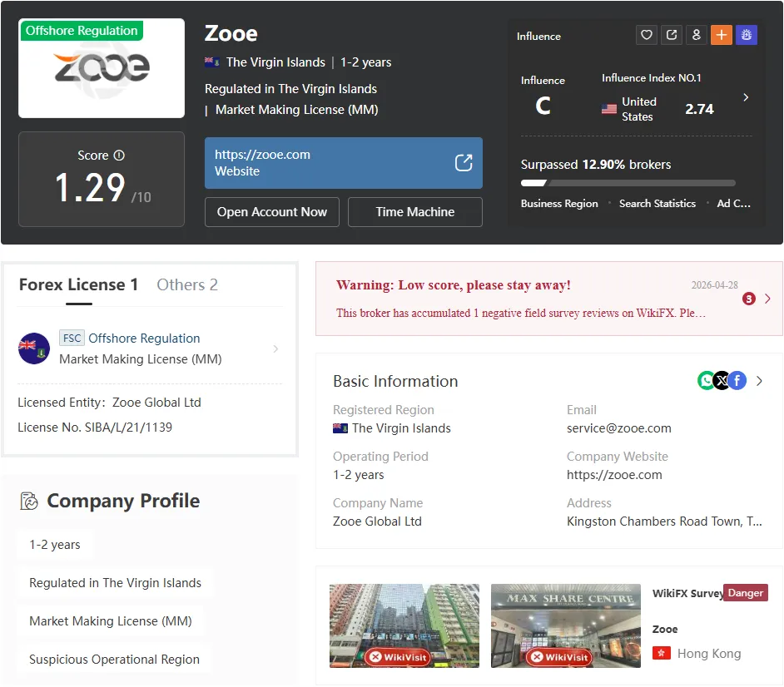Click the Company Name Zooe Global Ltd value
The width and height of the screenshot is (784, 687).
tap(377, 521)
